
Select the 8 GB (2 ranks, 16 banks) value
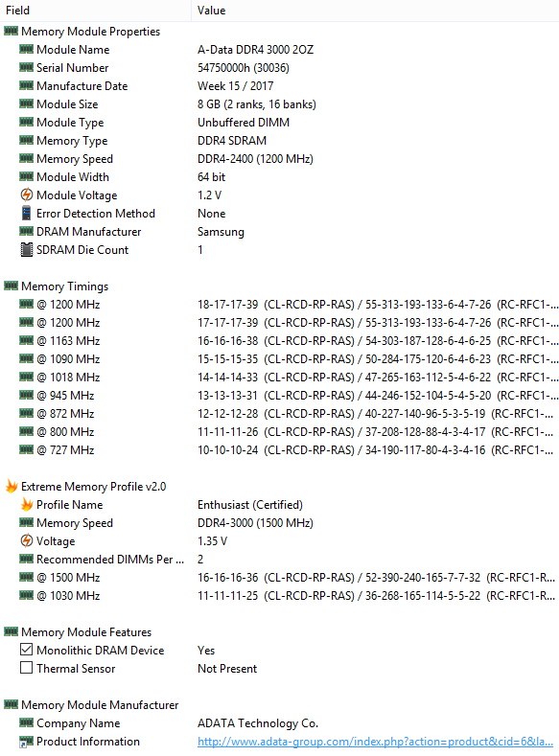click(x=257, y=104)
